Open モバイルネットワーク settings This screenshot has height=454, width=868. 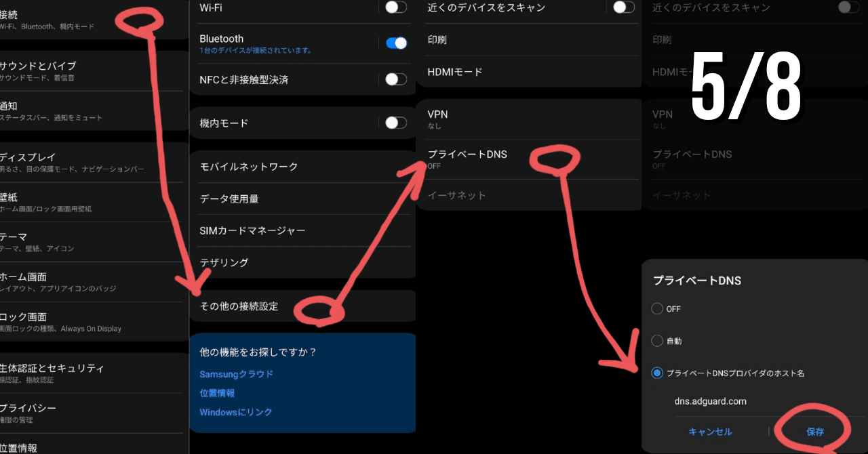[302, 167]
